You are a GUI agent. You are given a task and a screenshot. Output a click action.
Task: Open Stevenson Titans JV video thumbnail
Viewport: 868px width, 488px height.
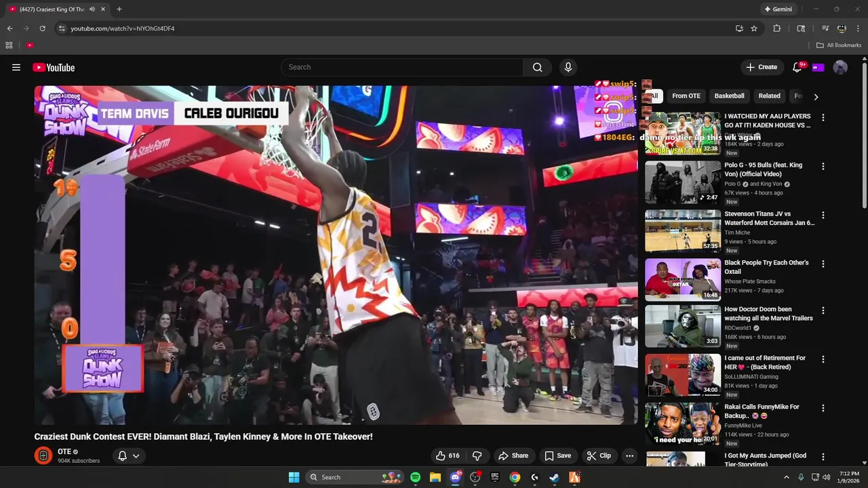[683, 231]
